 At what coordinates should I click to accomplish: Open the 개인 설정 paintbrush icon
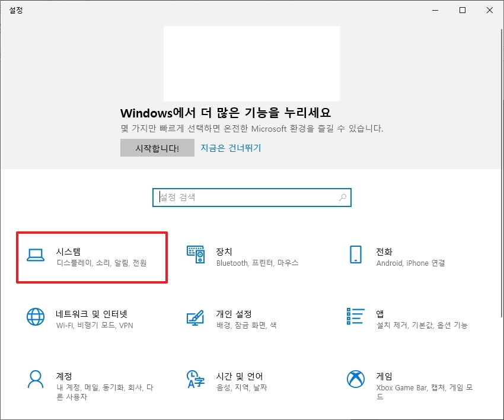(196, 318)
